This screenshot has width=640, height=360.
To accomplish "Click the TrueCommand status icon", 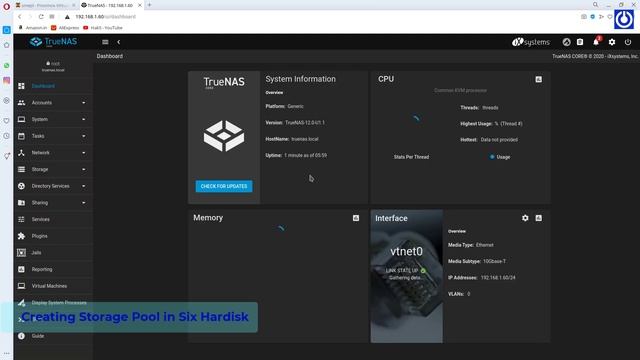I will pos(567,42).
